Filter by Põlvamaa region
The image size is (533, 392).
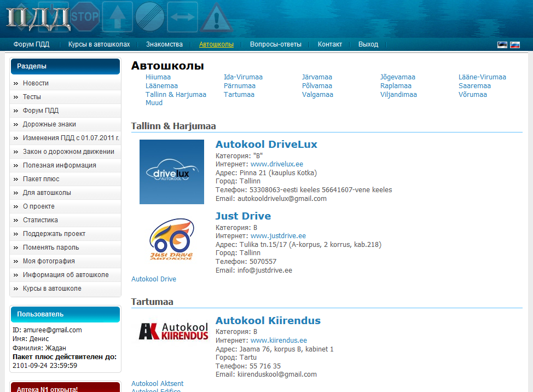317,86
